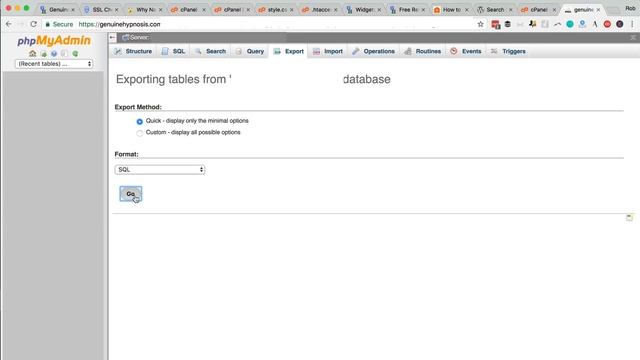Click Custom - display all possible options text
Screen dimensions: 640x360
point(193,132)
